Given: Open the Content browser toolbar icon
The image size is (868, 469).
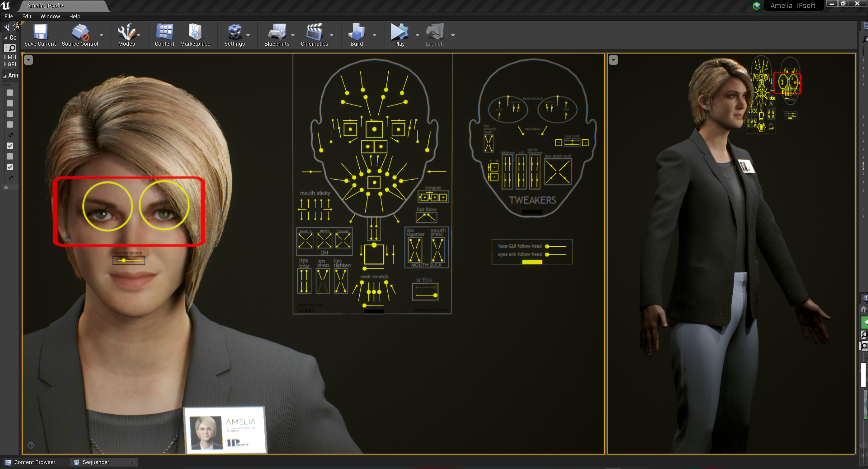Looking at the screenshot, I should (164, 32).
